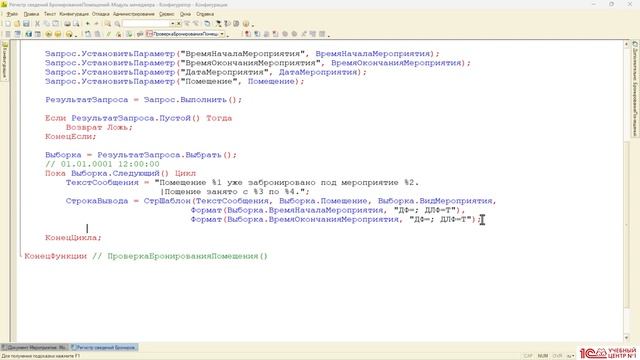Undo the last edit via toolbar arrow
The height and width of the screenshot is (360, 640).
(x=87, y=24)
